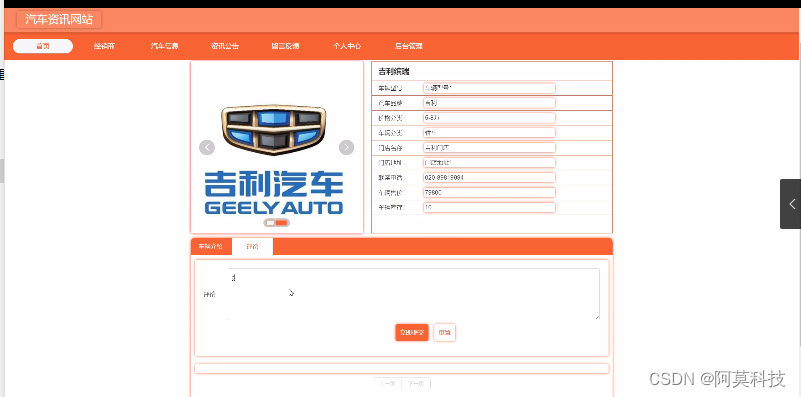The width and height of the screenshot is (801, 397).
Task: Select the second orange carousel indicator dot
Action: 281,223
